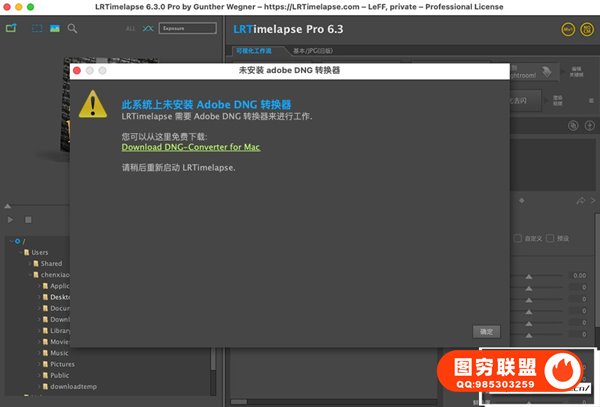600x407 pixels.
Task: Click the blue image preview icon
Action: (x=54, y=28)
